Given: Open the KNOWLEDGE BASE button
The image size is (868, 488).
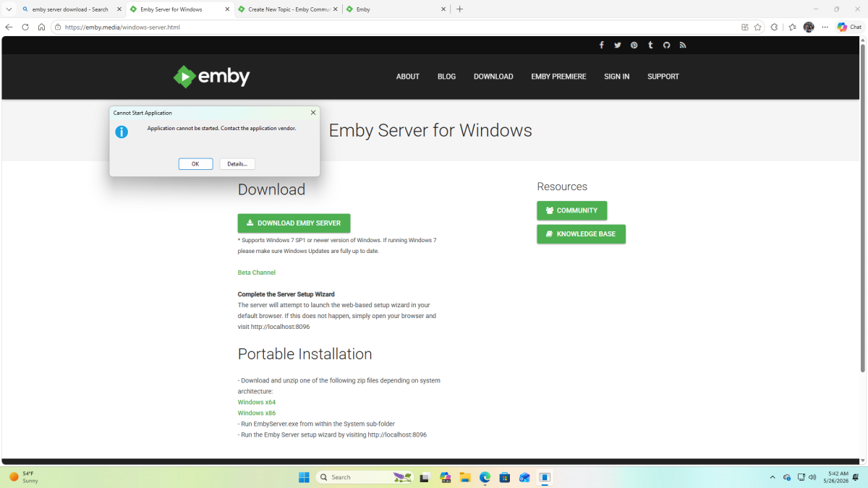Looking at the screenshot, I should pyautogui.click(x=582, y=234).
